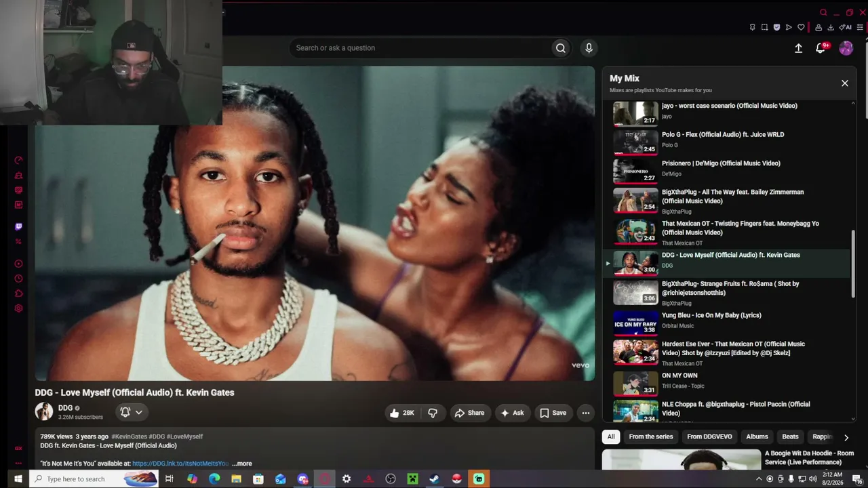Open the YouTube account avatar menu

point(846,48)
